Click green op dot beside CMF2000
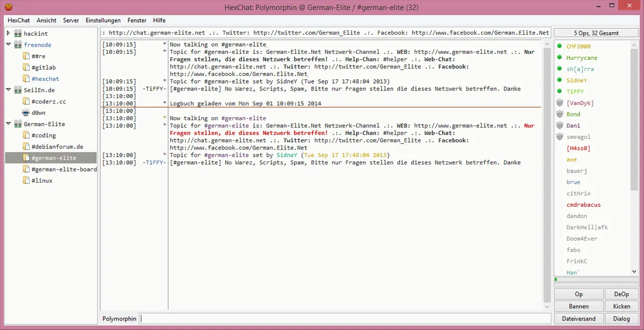Screen dimensions: 644x330 559,46
